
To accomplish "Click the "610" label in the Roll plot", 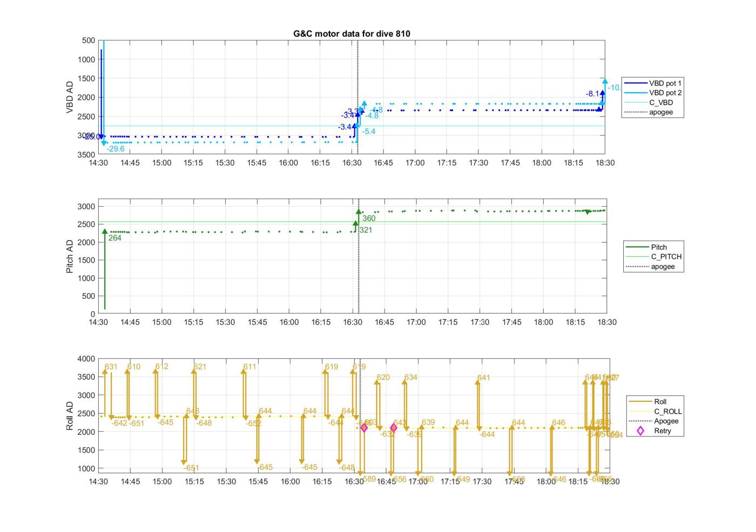I will (x=134, y=367).
